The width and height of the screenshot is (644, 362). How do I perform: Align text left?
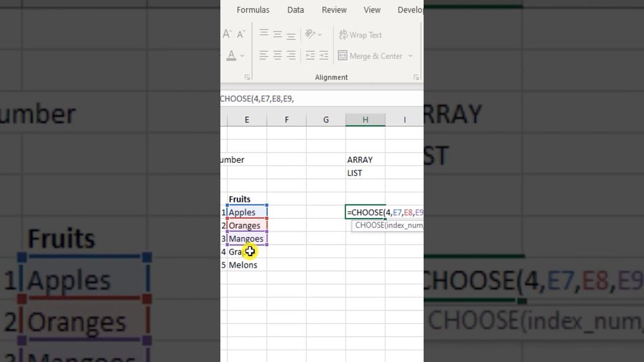264,56
